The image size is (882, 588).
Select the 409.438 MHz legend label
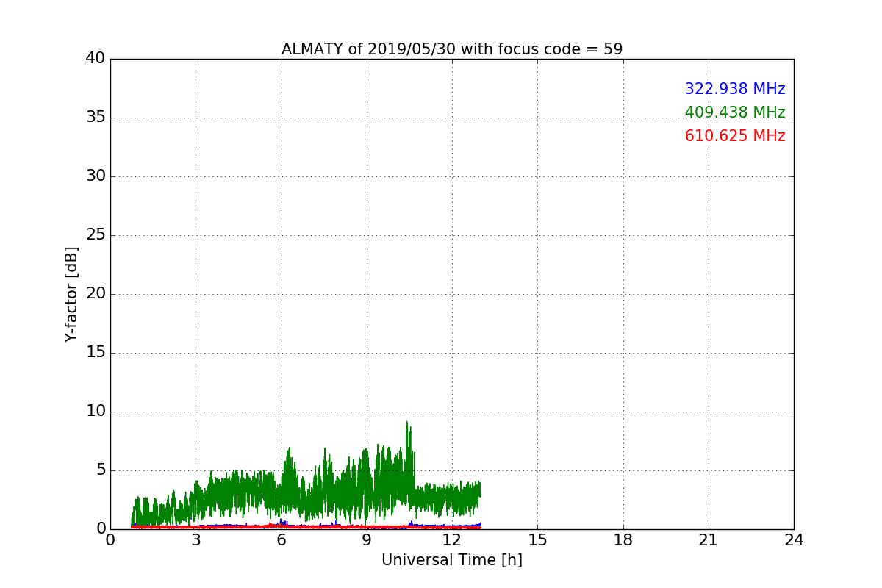coord(735,112)
